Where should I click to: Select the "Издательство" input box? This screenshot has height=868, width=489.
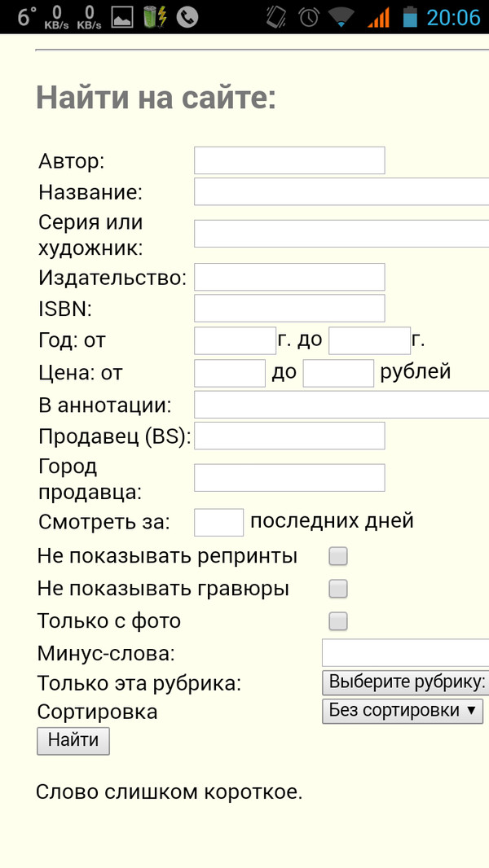pyautogui.click(x=289, y=277)
